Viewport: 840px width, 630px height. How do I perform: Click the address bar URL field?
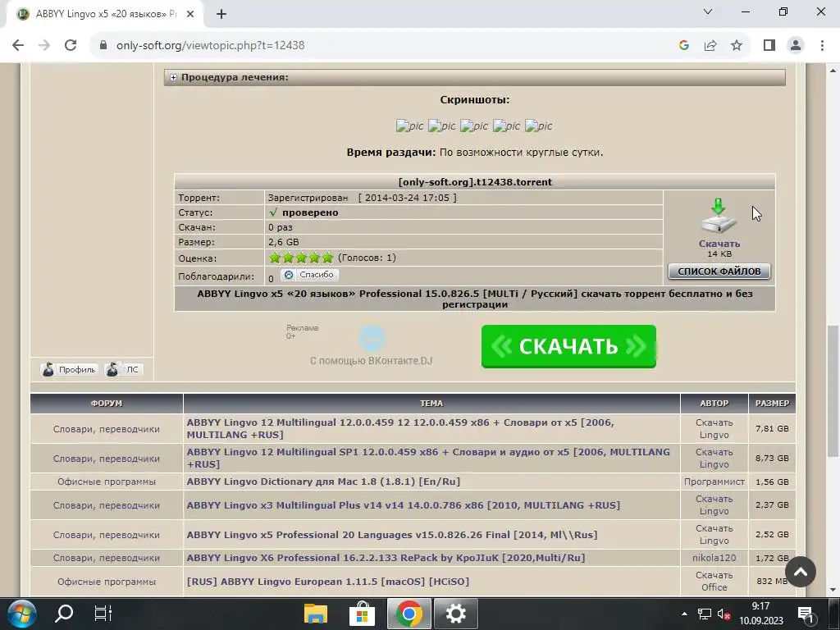click(210, 45)
